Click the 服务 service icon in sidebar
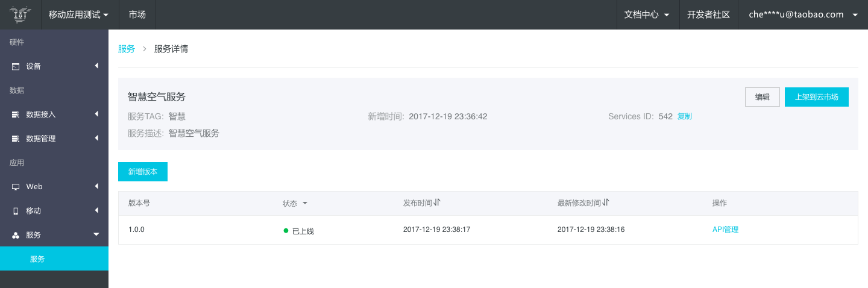The height and width of the screenshot is (288, 868). point(16,235)
